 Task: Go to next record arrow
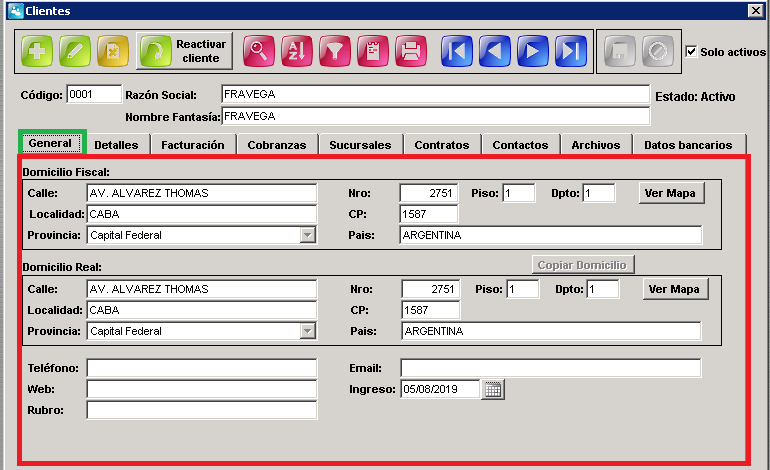pos(533,51)
